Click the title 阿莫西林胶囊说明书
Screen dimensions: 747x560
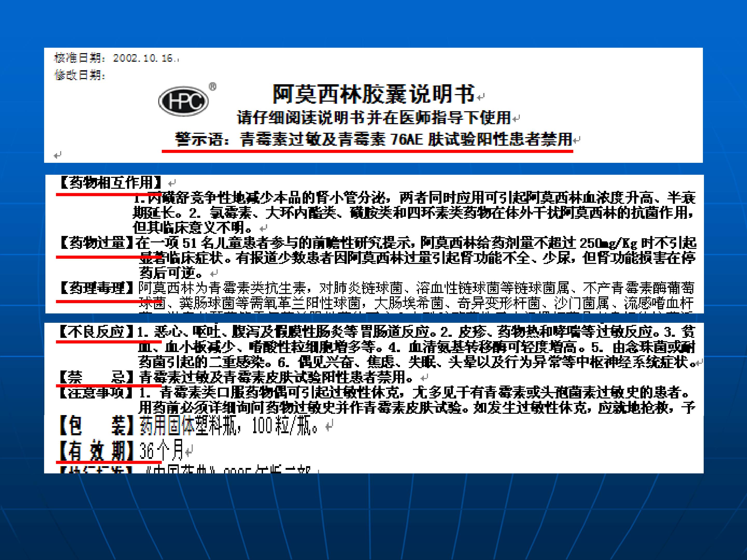[374, 94]
